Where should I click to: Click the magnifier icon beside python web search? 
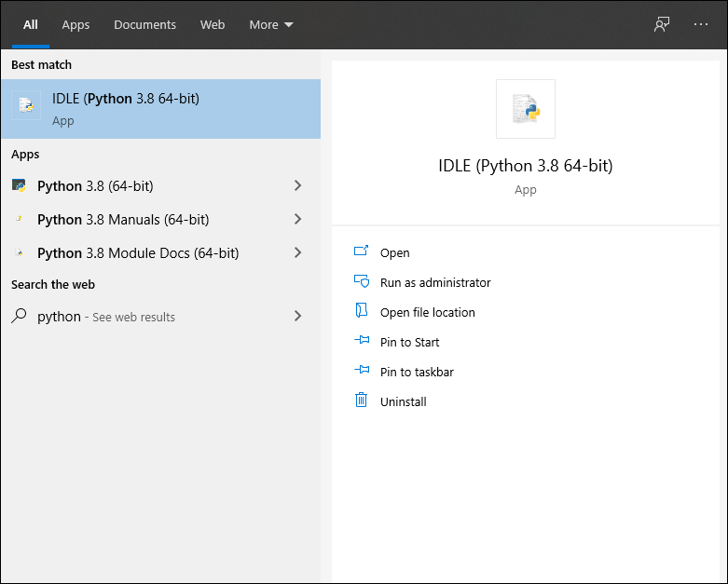(x=19, y=316)
